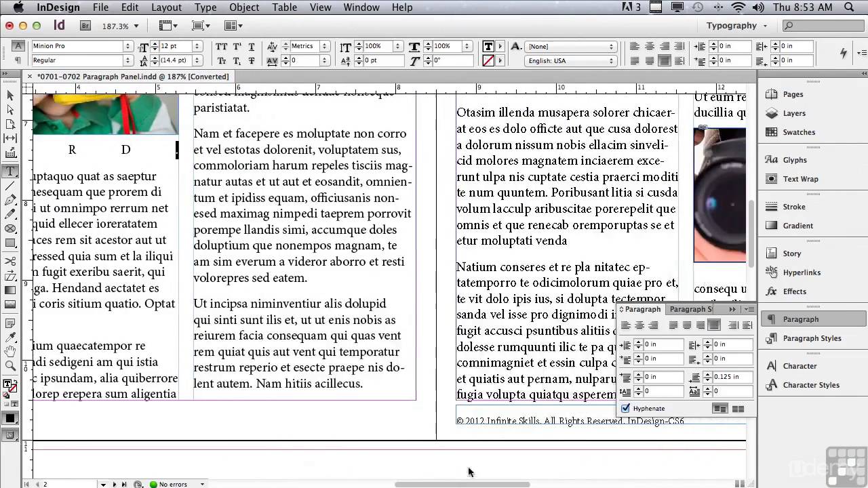Viewport: 868px width, 488px height.
Task: Select the Hand tool
Action: [x=10, y=351]
